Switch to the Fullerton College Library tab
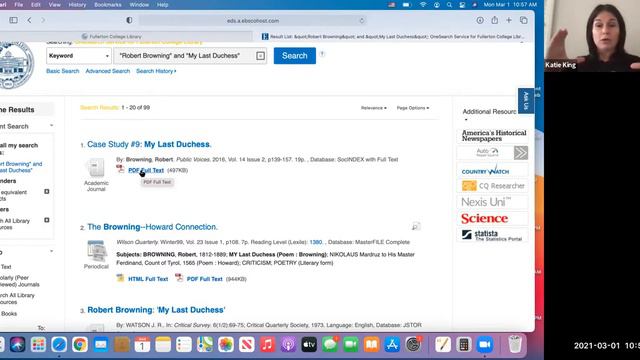Viewport: 640px width, 360px height. [112, 36]
